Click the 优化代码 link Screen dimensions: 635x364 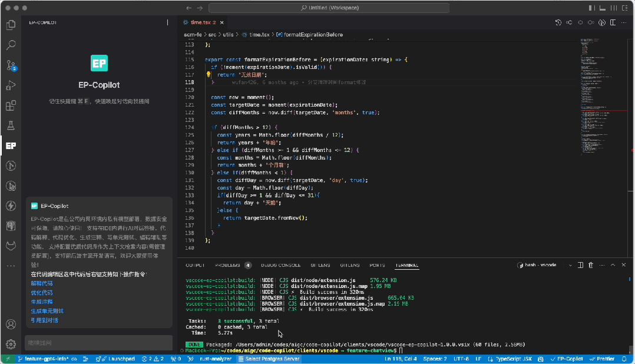(x=42, y=293)
